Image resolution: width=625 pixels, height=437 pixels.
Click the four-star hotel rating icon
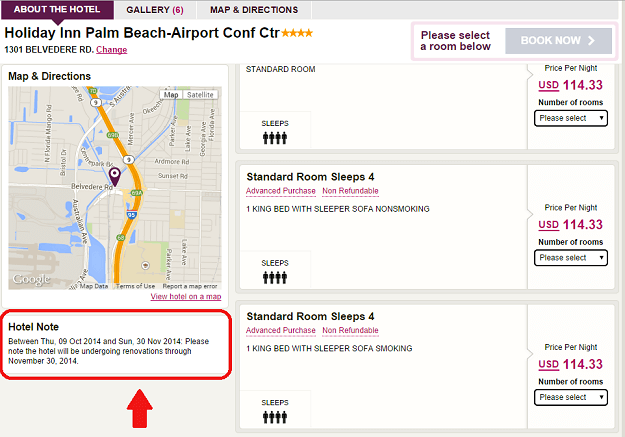(x=294, y=33)
